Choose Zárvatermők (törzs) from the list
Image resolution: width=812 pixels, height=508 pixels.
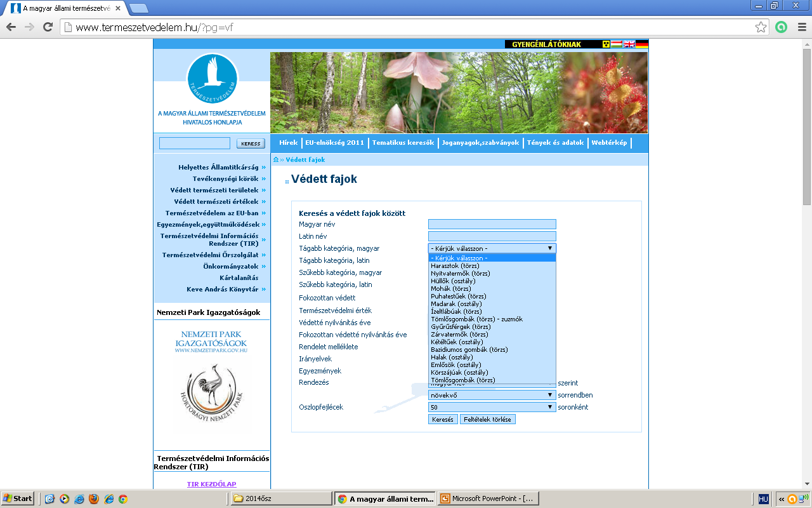click(x=492, y=335)
